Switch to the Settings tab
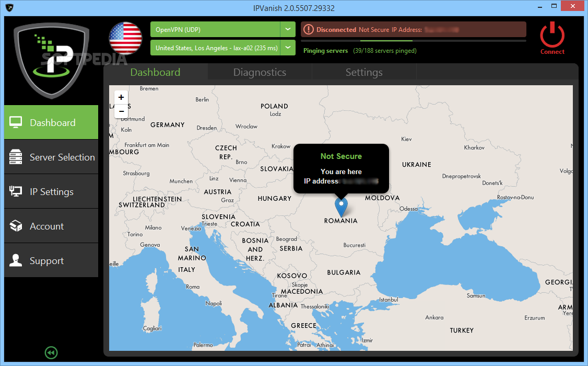The width and height of the screenshot is (588, 366). tap(364, 72)
